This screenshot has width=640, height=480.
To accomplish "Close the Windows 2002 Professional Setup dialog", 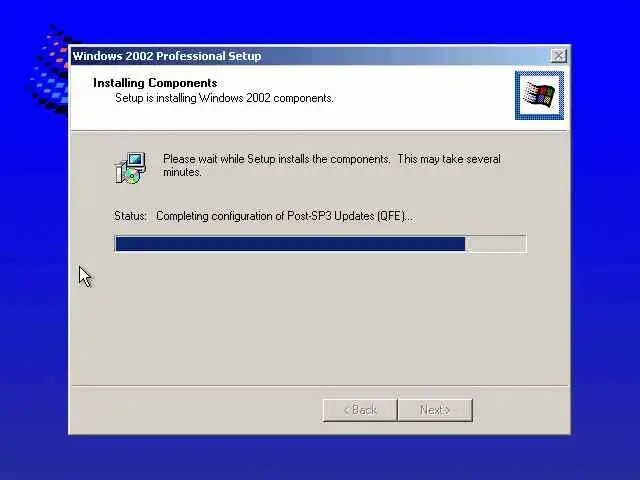I will [x=558, y=56].
